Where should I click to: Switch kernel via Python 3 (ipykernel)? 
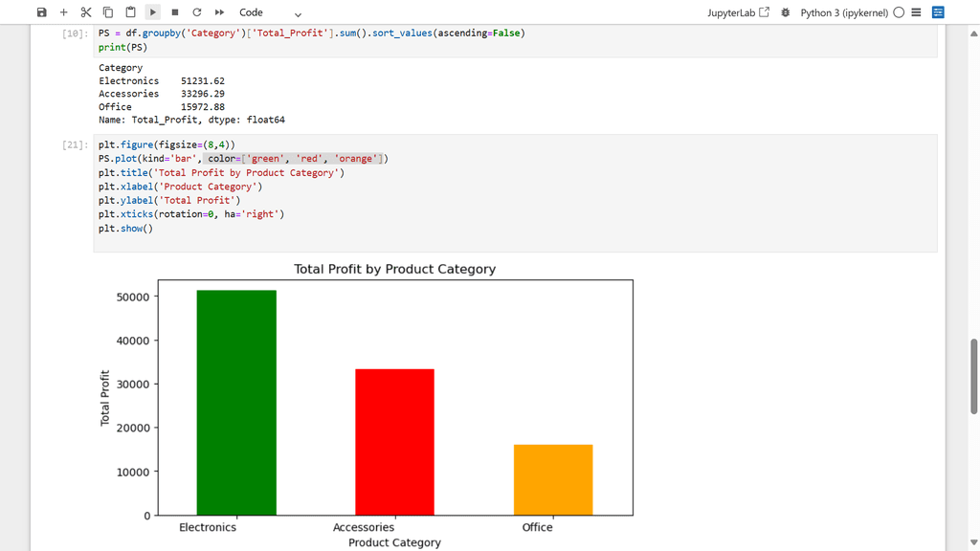pos(843,12)
